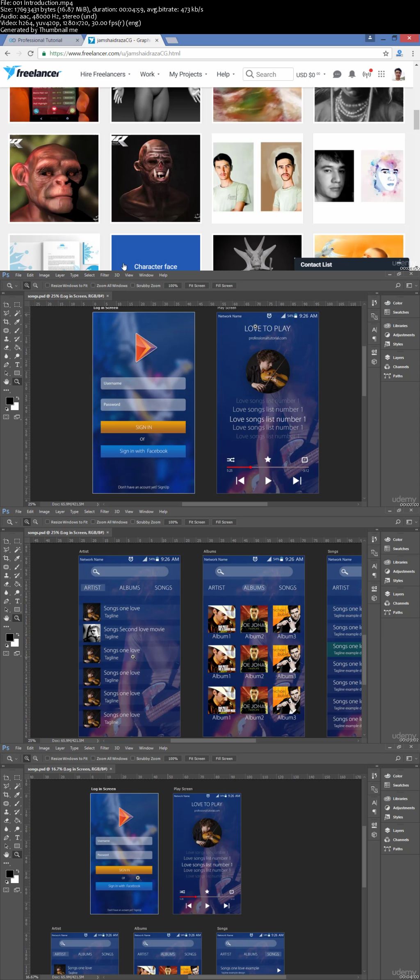Expand Freelancer Help dropdown
The height and width of the screenshot is (980, 420).
pyautogui.click(x=226, y=74)
